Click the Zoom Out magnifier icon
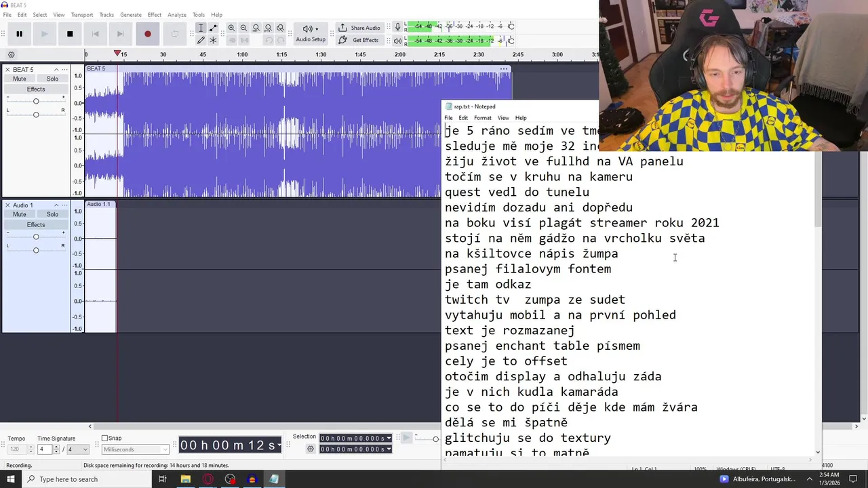The width and height of the screenshot is (868, 488). 243,28
